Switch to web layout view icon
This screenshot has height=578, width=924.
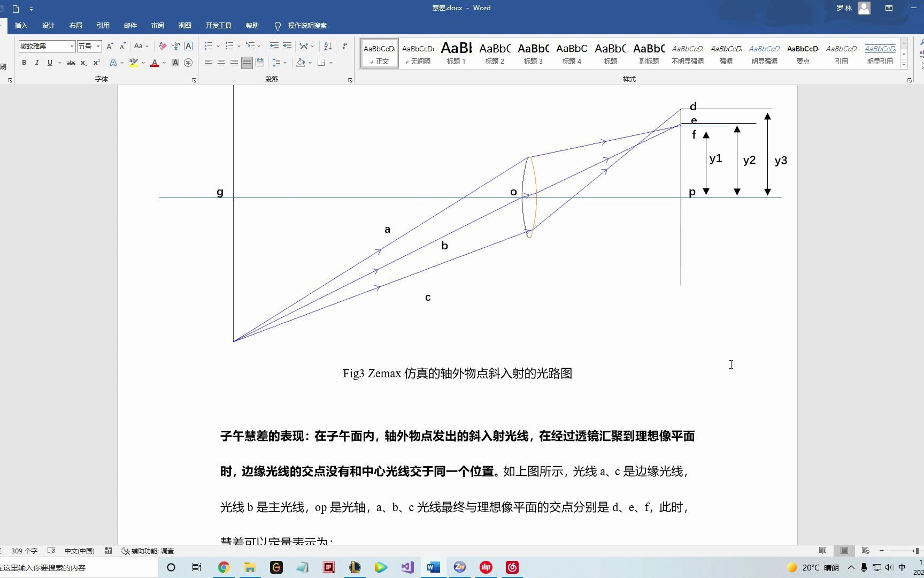pyautogui.click(x=866, y=551)
